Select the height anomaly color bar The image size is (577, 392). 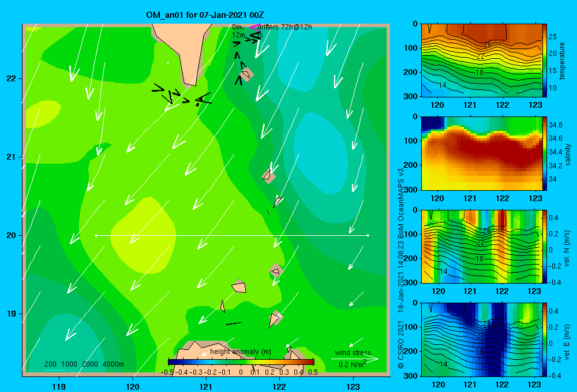pyautogui.click(x=241, y=361)
